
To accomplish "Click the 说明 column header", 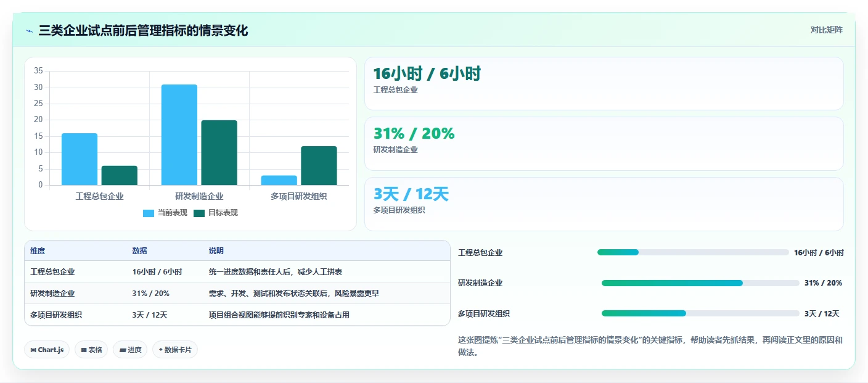I will [216, 251].
